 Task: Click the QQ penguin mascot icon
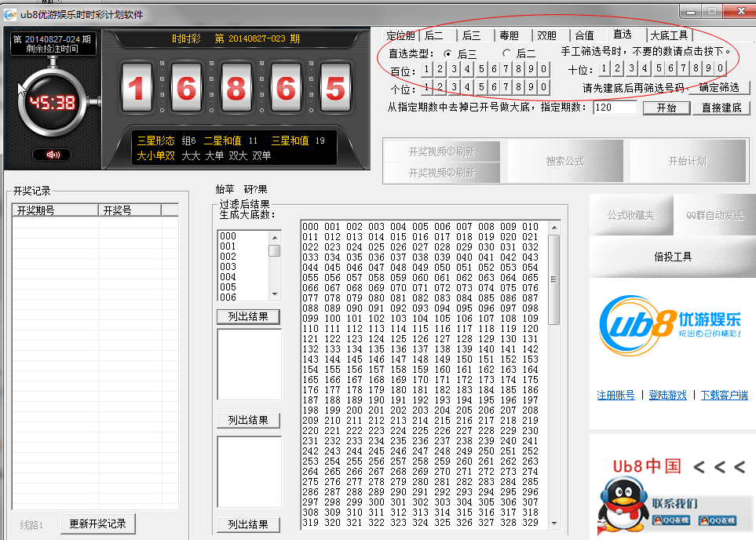[x=619, y=504]
